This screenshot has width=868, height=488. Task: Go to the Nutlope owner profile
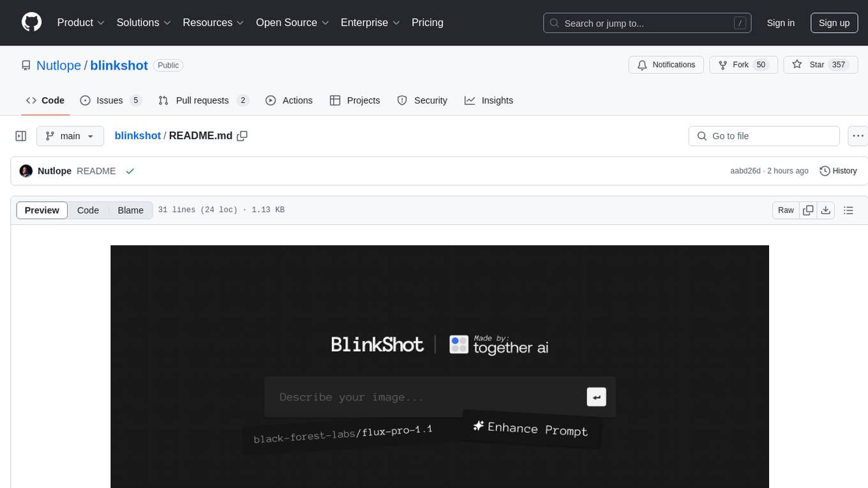click(x=59, y=65)
